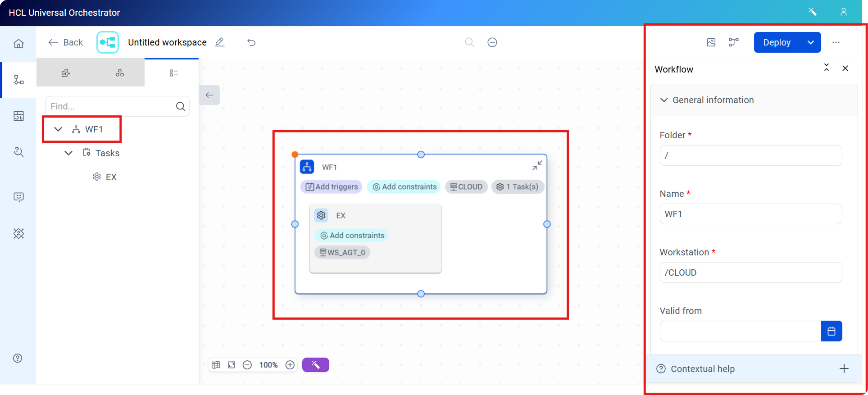Click Add triggers on WF1
Image resolution: width=868 pixels, height=395 pixels.
coord(332,187)
